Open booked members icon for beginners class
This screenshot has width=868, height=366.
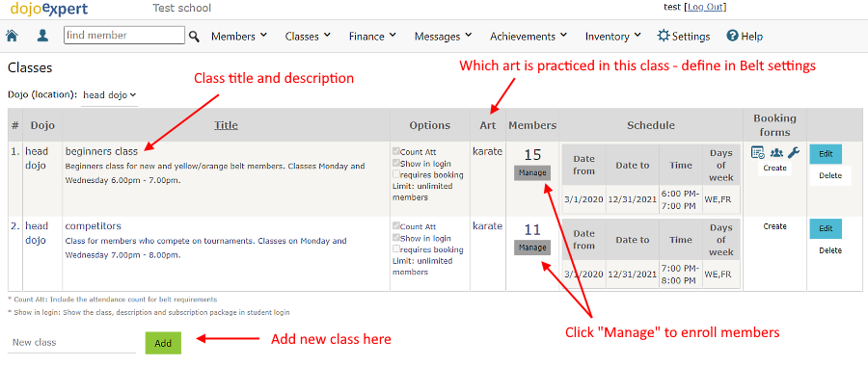[x=776, y=152]
